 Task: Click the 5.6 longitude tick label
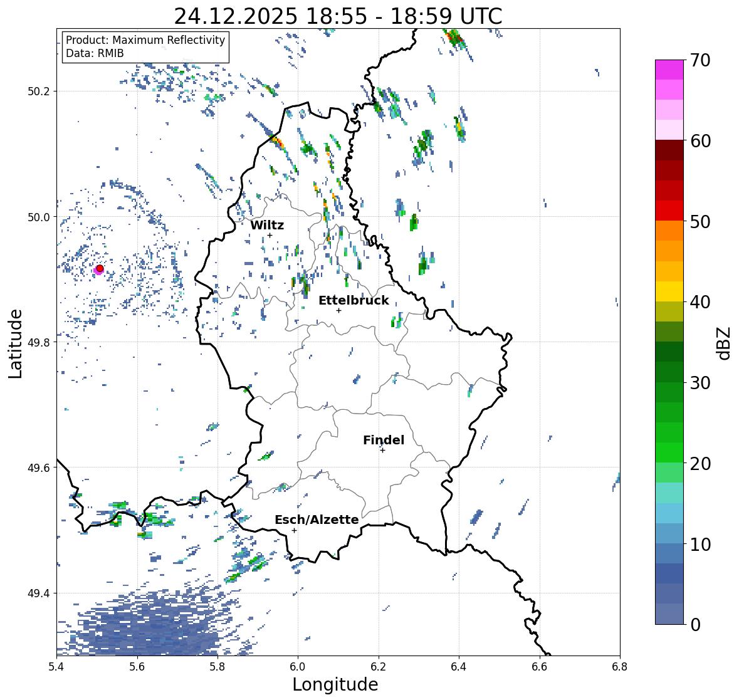pyautogui.click(x=137, y=667)
